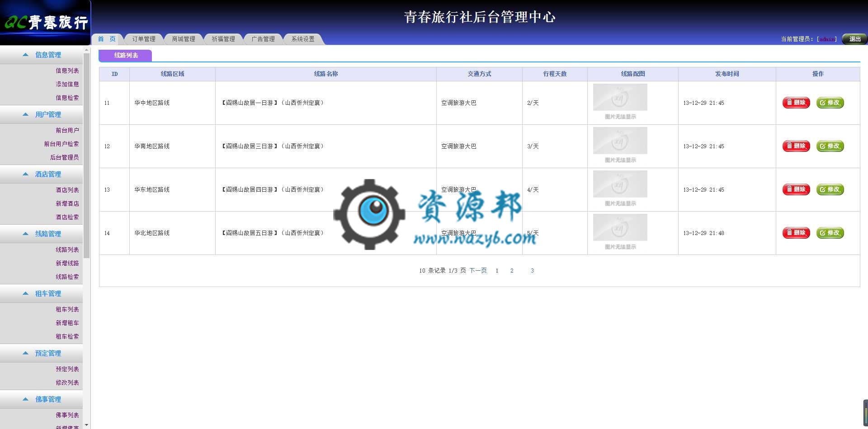Open 酒店列表 in the sidebar

[x=67, y=190]
